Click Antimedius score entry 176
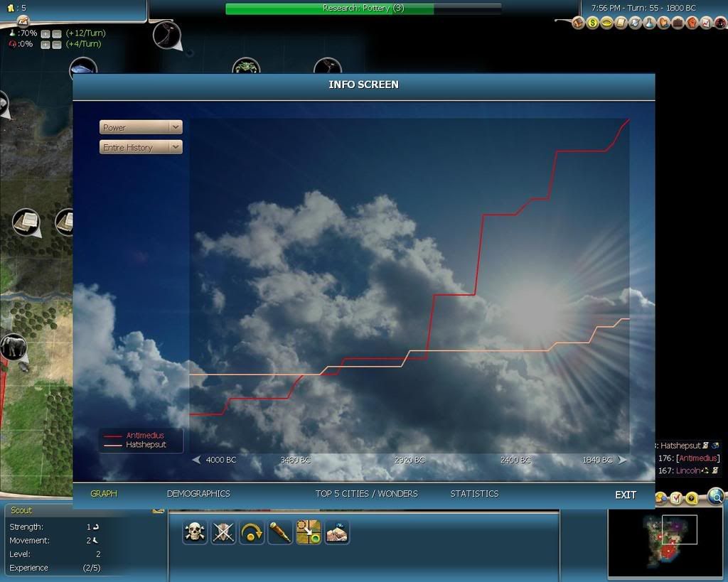This screenshot has width=728, height=582. tap(688, 458)
